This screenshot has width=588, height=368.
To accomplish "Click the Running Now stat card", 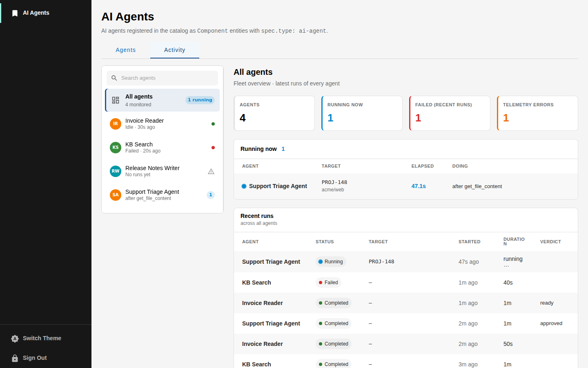I will [362, 113].
